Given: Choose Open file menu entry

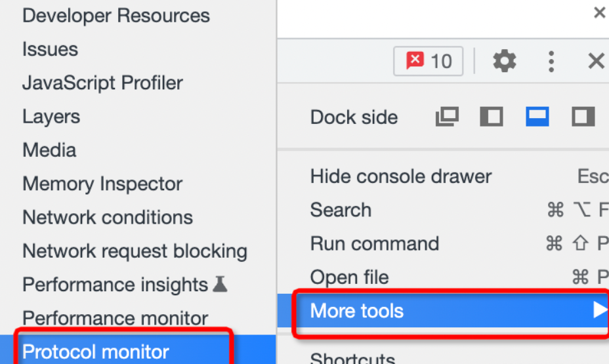Looking at the screenshot, I should (x=349, y=277).
